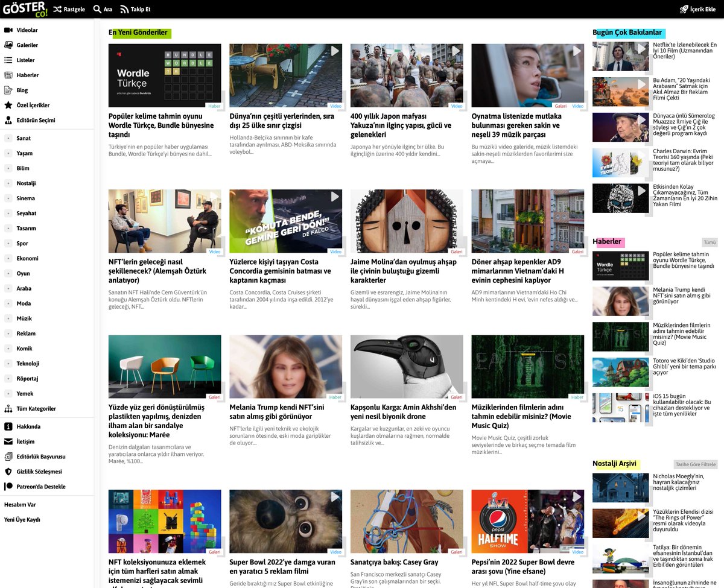Image resolution: width=724 pixels, height=588 pixels.
Task: Open Melania Trump NFT main article headline
Action: point(277,412)
